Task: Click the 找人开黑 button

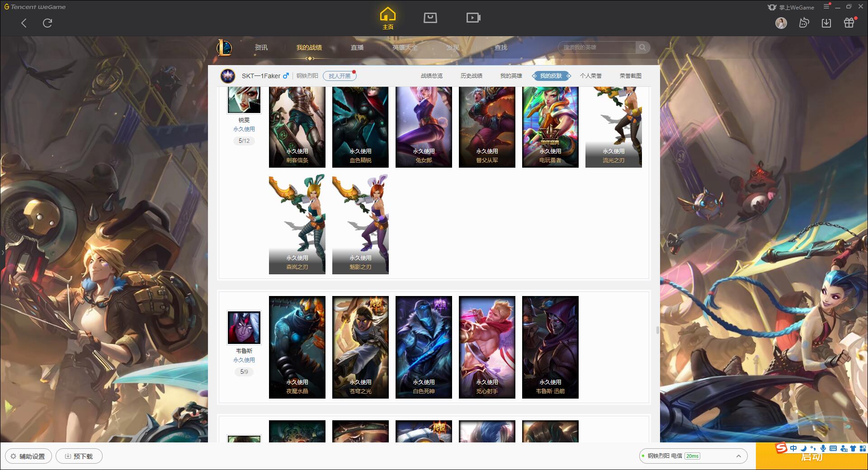Action: (x=340, y=76)
